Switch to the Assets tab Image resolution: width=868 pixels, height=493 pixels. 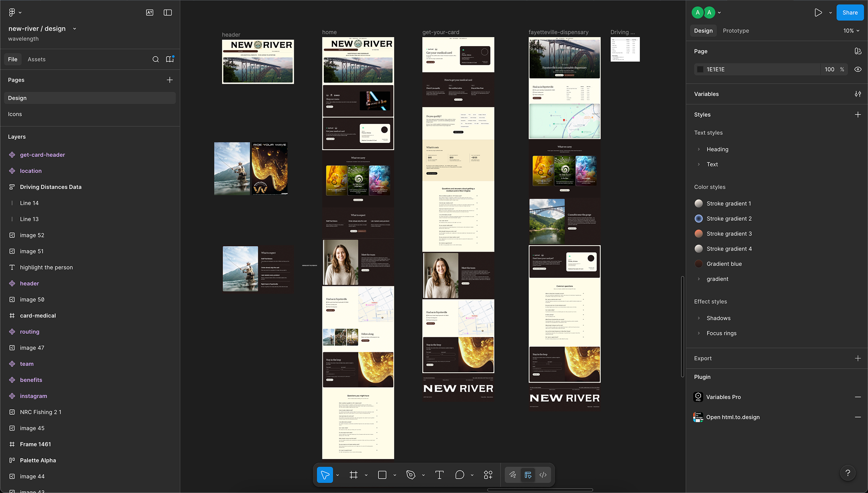coord(37,59)
